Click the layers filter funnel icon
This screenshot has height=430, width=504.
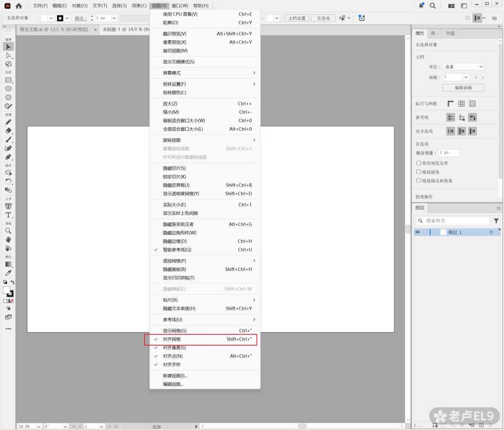pos(496,221)
